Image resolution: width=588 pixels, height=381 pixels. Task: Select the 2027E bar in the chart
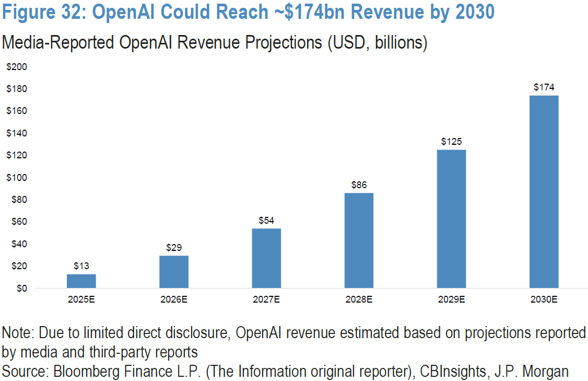266,258
